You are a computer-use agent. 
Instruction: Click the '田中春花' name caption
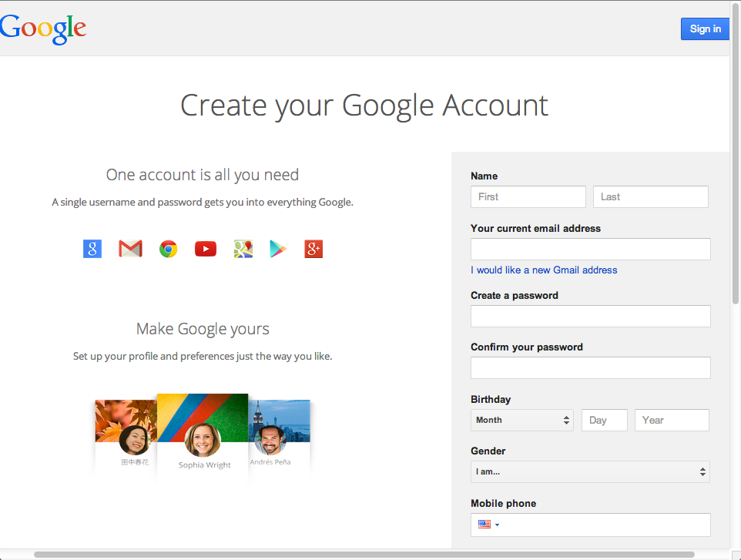135,462
